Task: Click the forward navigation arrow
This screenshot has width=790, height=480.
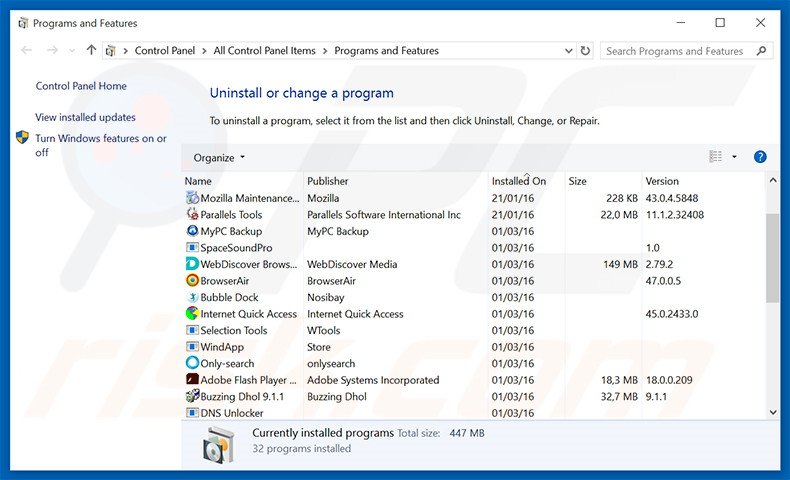Action: point(52,50)
